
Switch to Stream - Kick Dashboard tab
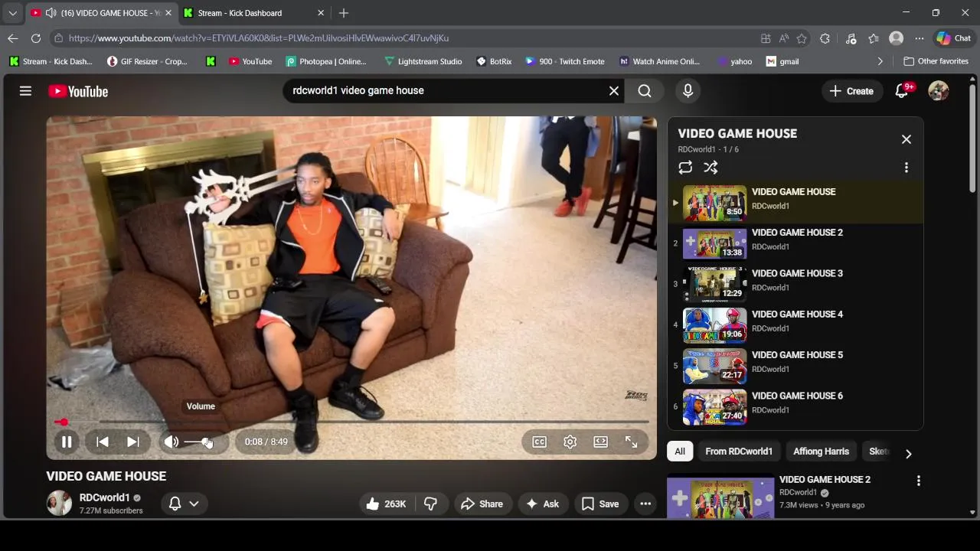click(x=254, y=13)
